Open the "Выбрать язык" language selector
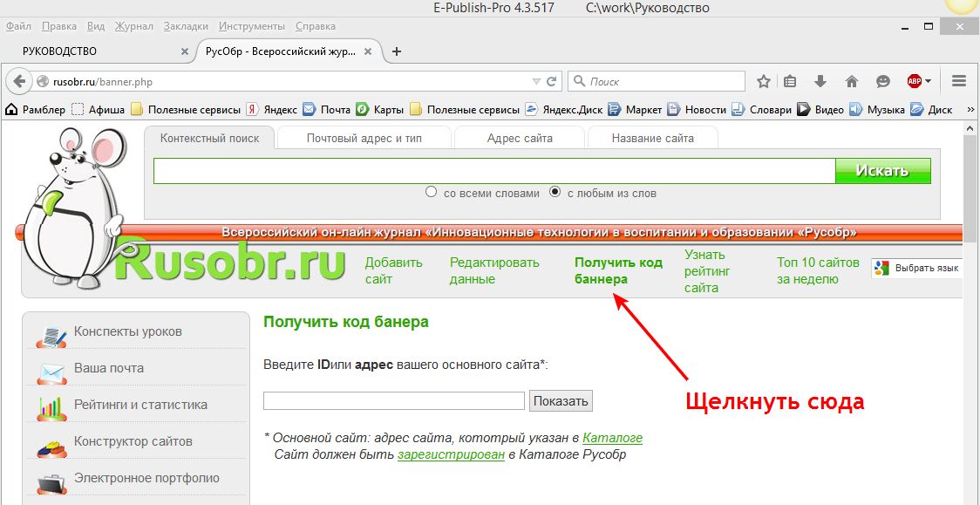 tap(918, 269)
